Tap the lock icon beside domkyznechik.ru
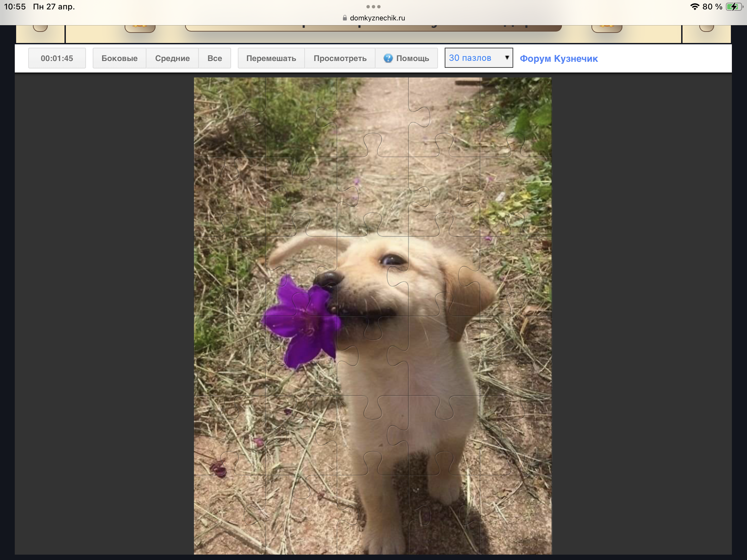Screen dimensions: 747x560 click(345, 18)
